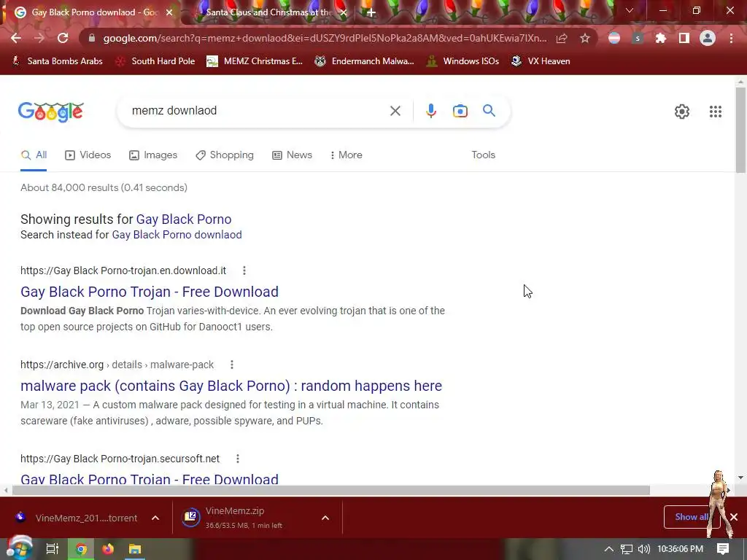Image resolution: width=747 pixels, height=560 pixels.
Task: Share this page from the address bar
Action: (x=562, y=38)
